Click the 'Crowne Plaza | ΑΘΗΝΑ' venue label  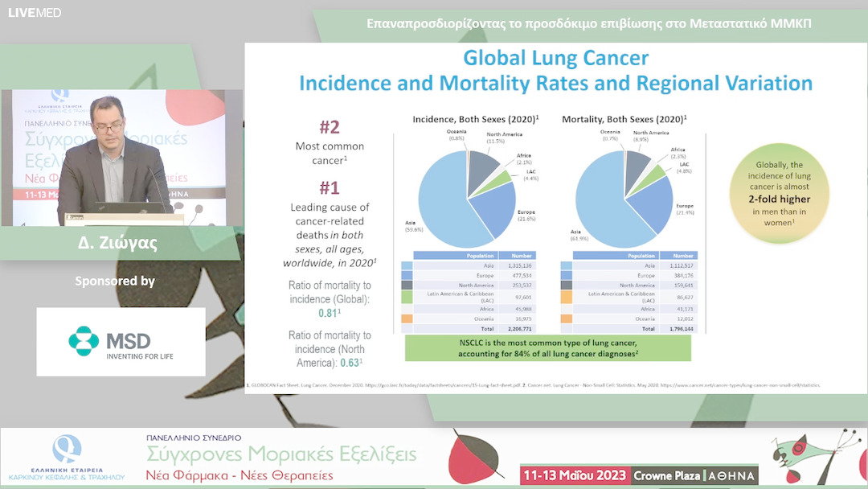click(694, 475)
